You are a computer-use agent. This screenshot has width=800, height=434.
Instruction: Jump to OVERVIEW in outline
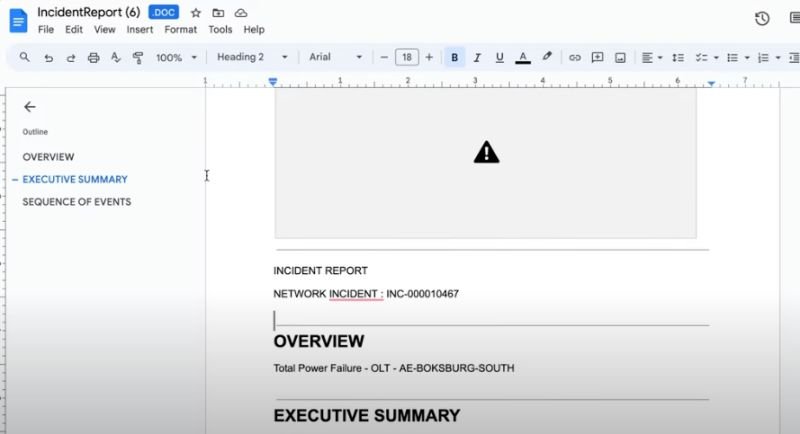[x=48, y=157]
